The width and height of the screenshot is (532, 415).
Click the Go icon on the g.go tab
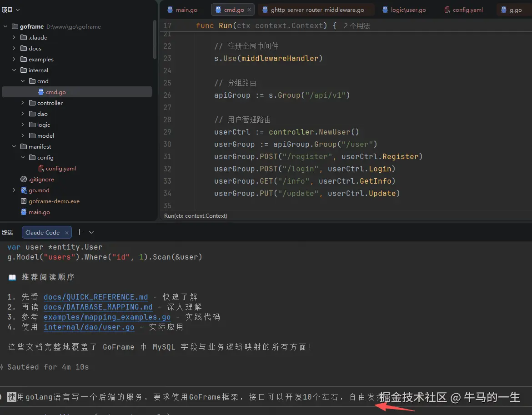(x=503, y=9)
